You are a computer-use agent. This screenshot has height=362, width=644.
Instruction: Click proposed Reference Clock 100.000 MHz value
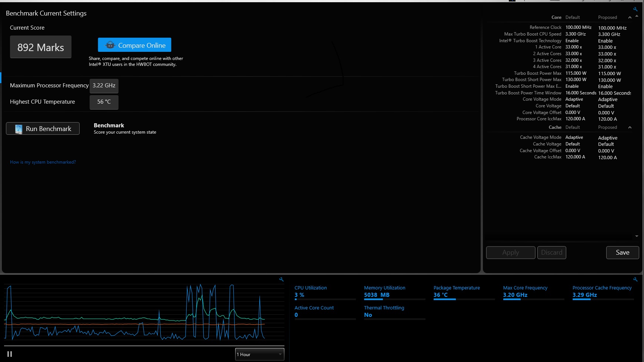(x=612, y=28)
